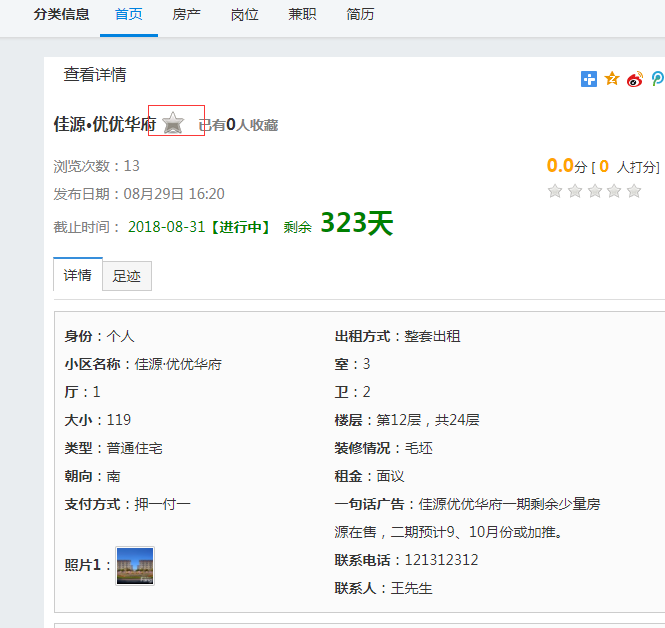Click the 租金 value 面议
The height and width of the screenshot is (628, 665).
391,476
